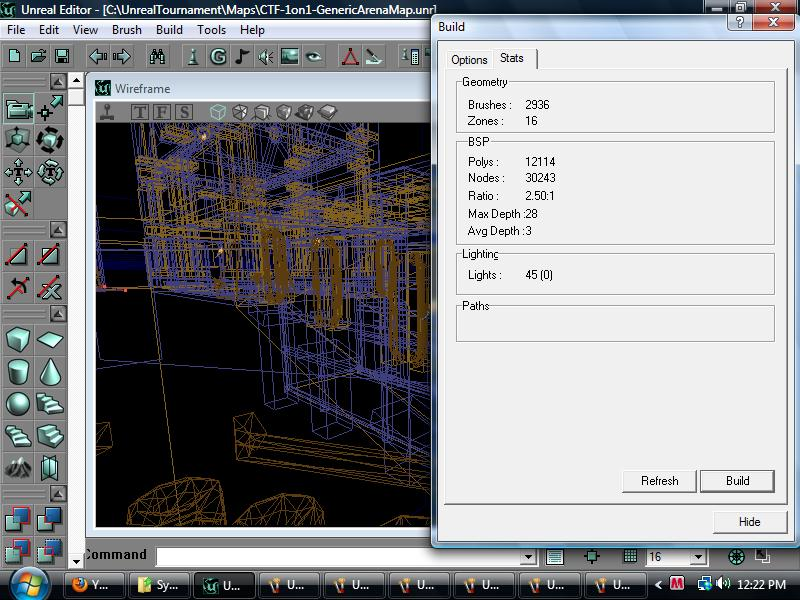Image resolution: width=800 pixels, height=600 pixels.
Task: Open the Texture browser from the toolbar
Action: (289, 57)
